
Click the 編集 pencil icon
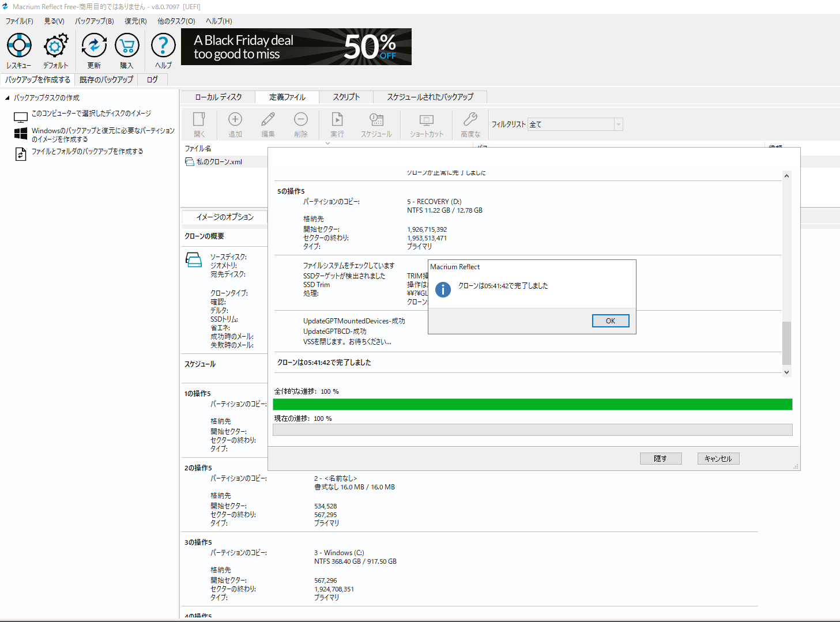point(268,120)
